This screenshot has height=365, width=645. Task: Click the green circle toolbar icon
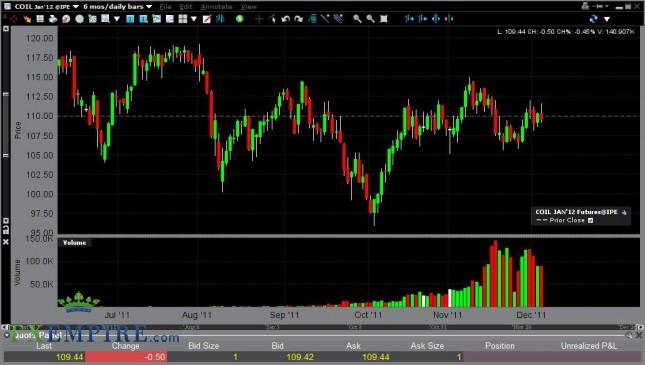tap(239, 19)
